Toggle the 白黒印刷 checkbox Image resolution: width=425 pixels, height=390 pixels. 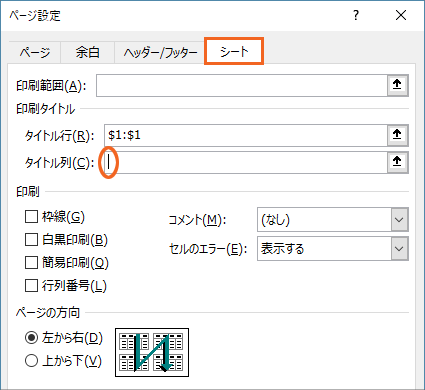31,240
